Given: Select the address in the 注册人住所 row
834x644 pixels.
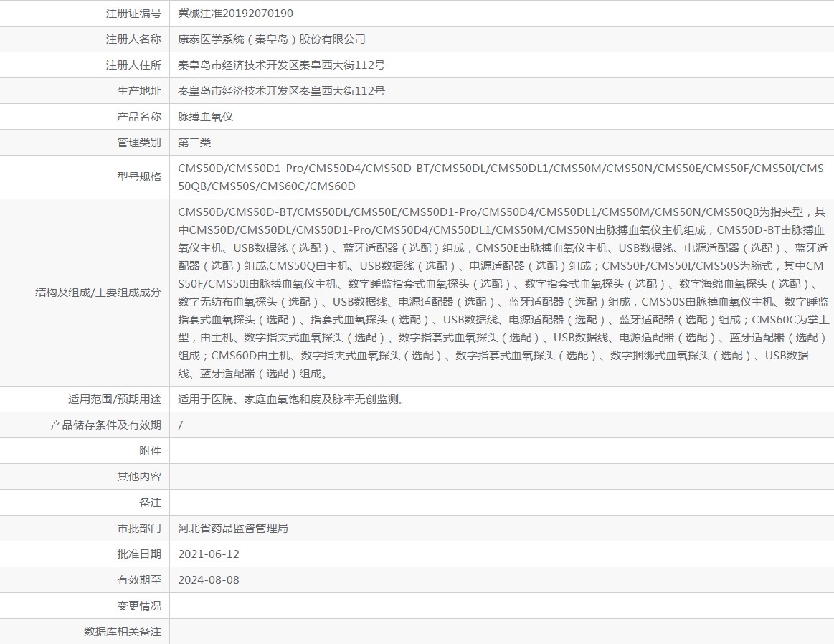Looking at the screenshot, I should (x=281, y=65).
